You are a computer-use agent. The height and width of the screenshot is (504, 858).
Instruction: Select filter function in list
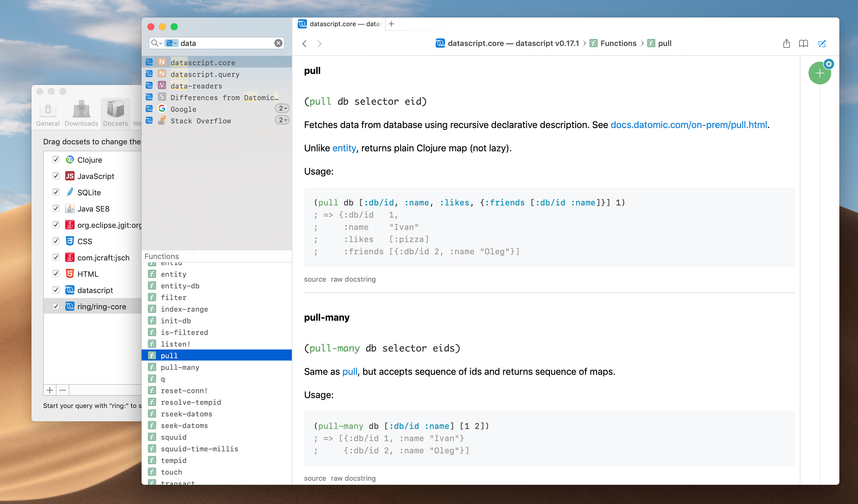(217, 298)
